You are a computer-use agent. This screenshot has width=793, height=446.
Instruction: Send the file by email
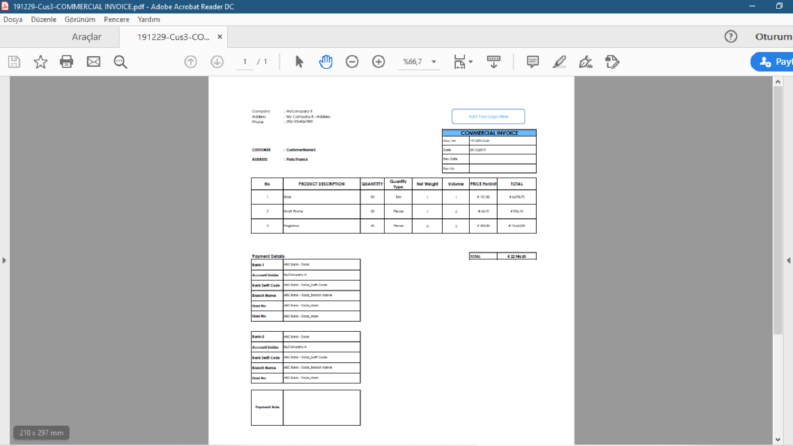[94, 62]
